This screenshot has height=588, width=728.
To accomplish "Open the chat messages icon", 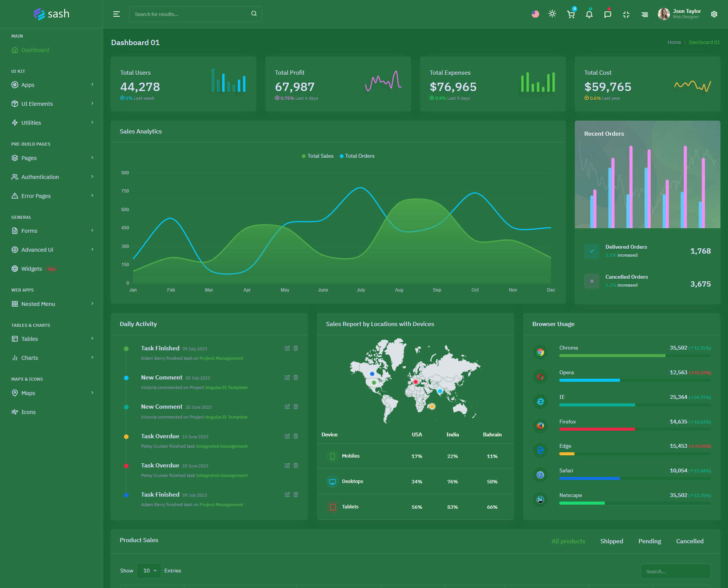I will click(607, 14).
